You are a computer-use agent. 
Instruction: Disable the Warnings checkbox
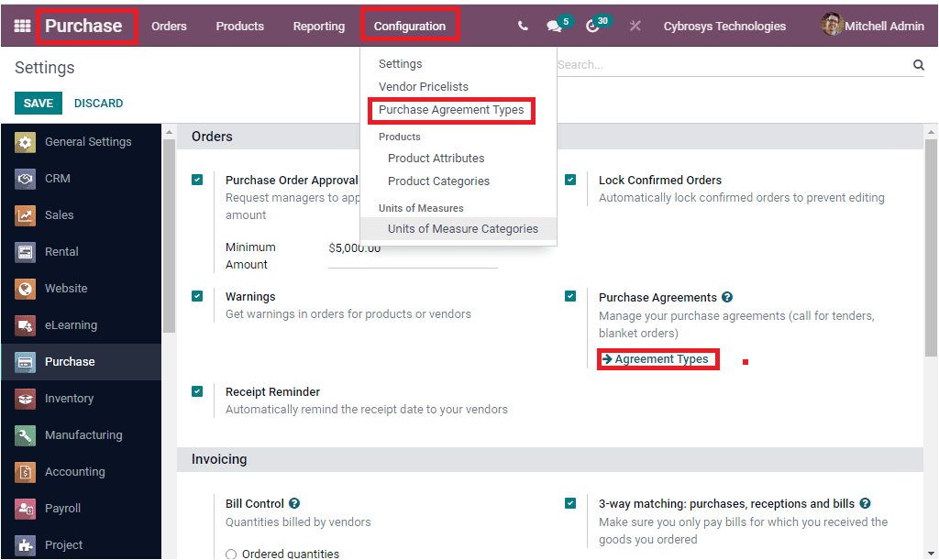pos(197,297)
